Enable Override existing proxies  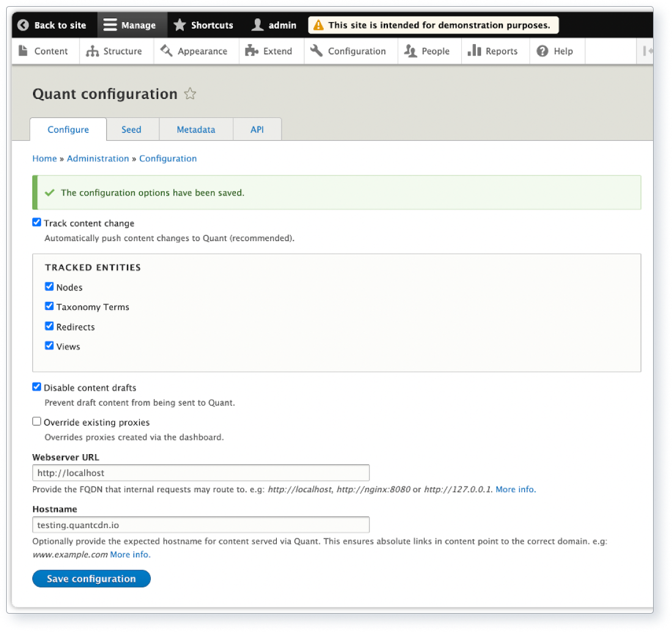[37, 421]
